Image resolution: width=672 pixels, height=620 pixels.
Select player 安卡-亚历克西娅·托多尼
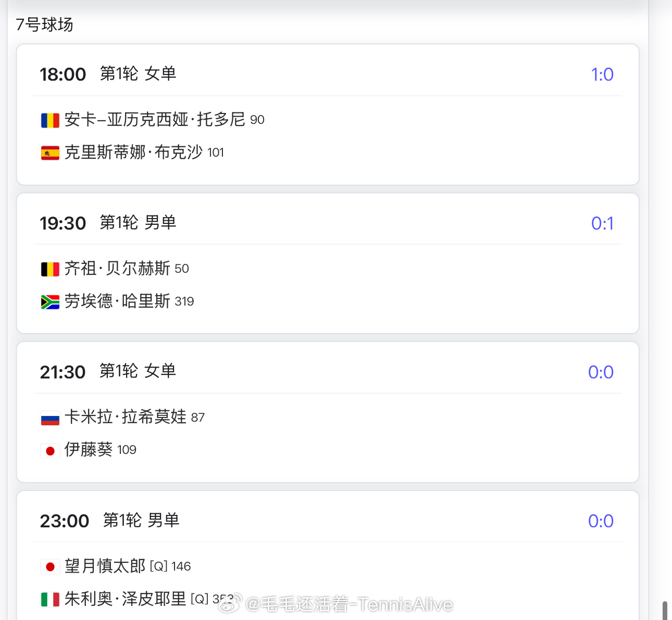coord(155,120)
